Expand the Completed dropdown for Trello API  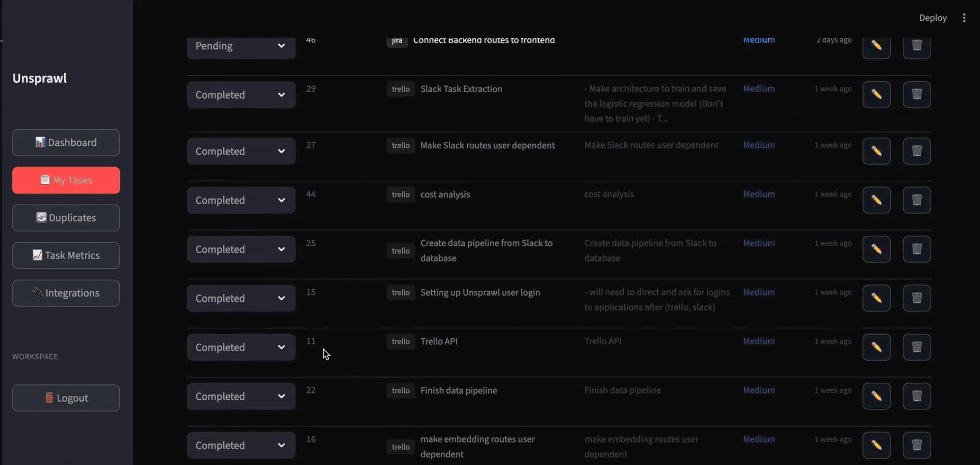coord(240,347)
